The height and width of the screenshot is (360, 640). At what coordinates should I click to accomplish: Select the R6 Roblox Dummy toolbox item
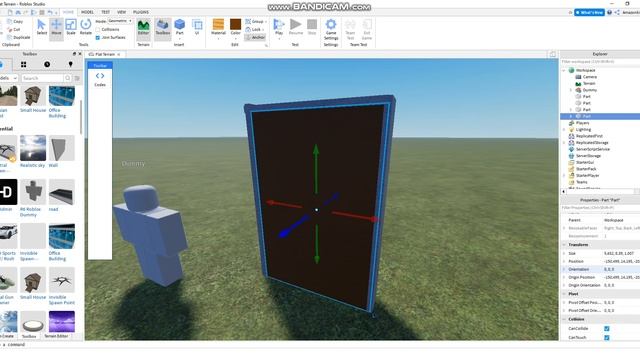click(33, 198)
